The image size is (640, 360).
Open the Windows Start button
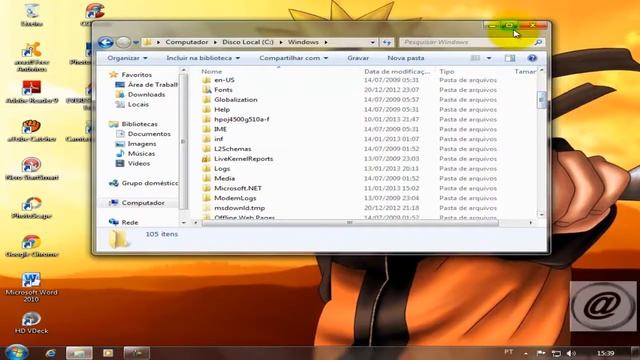[x=16, y=352]
